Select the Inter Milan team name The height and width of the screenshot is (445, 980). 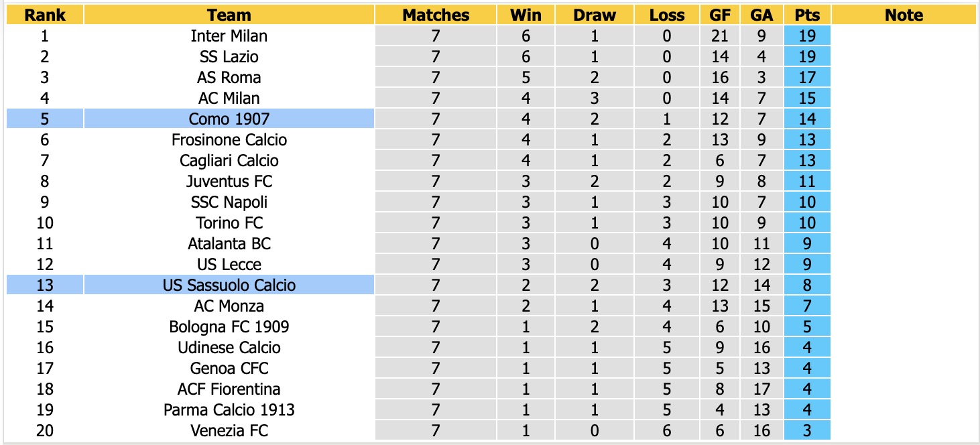[x=229, y=36]
